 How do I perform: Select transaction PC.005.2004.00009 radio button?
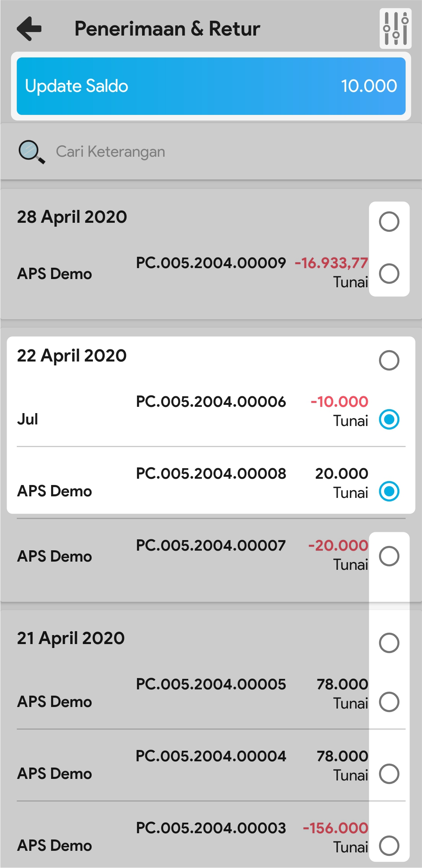389,273
